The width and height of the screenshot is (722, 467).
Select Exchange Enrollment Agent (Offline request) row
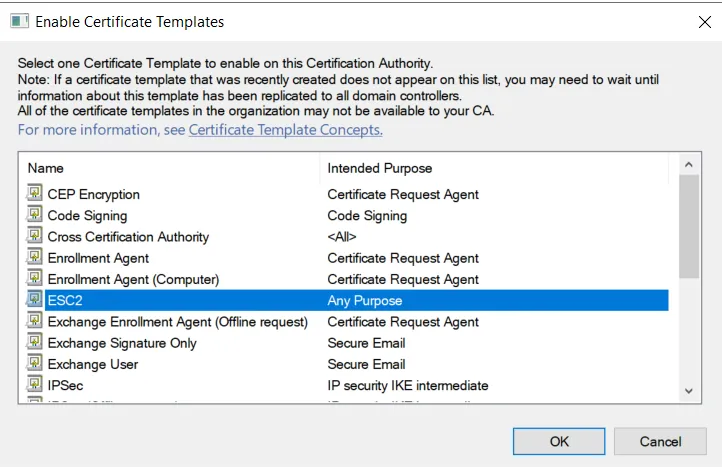pos(177,322)
